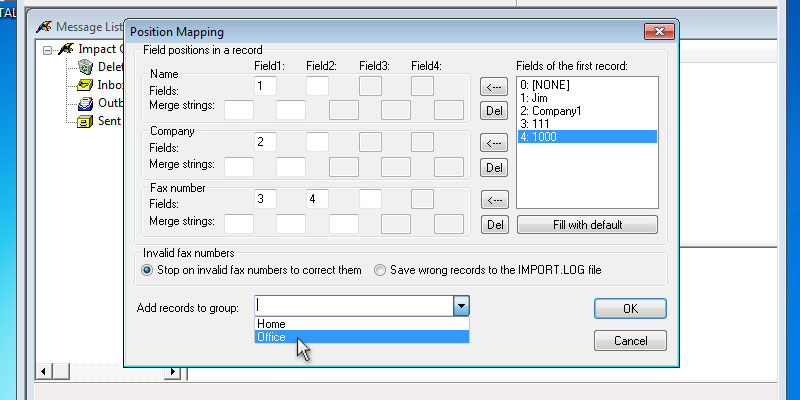Click the Fax number row assign arrow button
The image size is (800, 400).
(492, 199)
